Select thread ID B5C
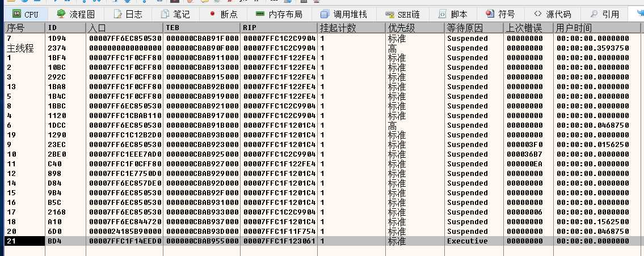The width and height of the screenshot is (644, 256). coord(54,203)
